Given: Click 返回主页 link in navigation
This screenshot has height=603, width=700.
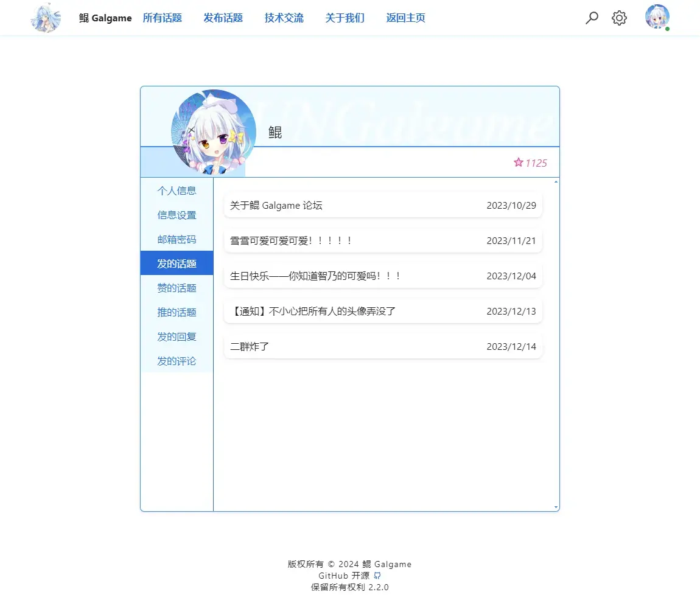Looking at the screenshot, I should coord(405,18).
